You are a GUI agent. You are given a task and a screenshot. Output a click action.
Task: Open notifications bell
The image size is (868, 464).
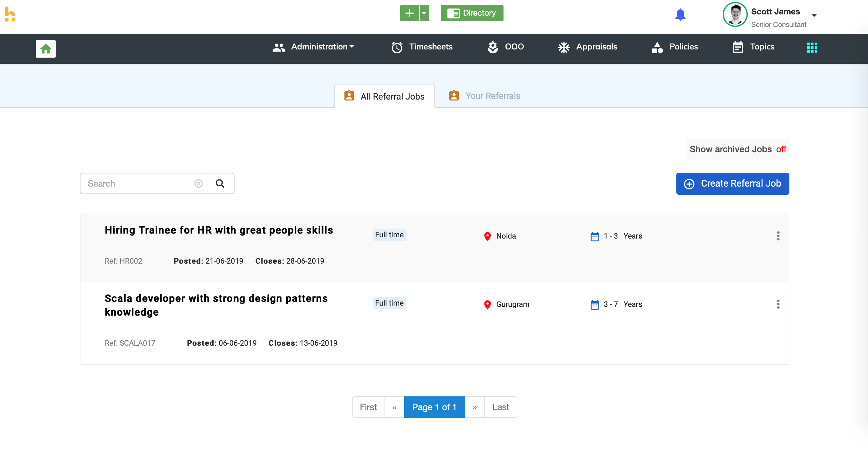coord(680,14)
